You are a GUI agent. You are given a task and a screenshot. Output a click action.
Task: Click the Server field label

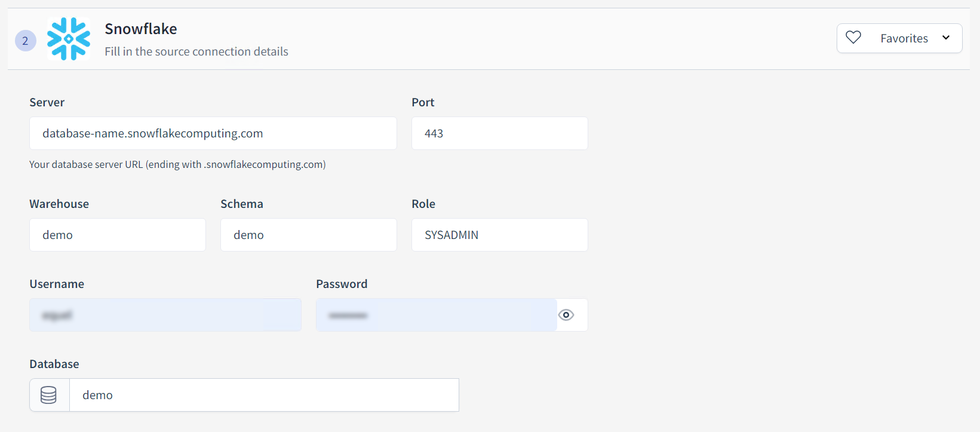(47, 102)
